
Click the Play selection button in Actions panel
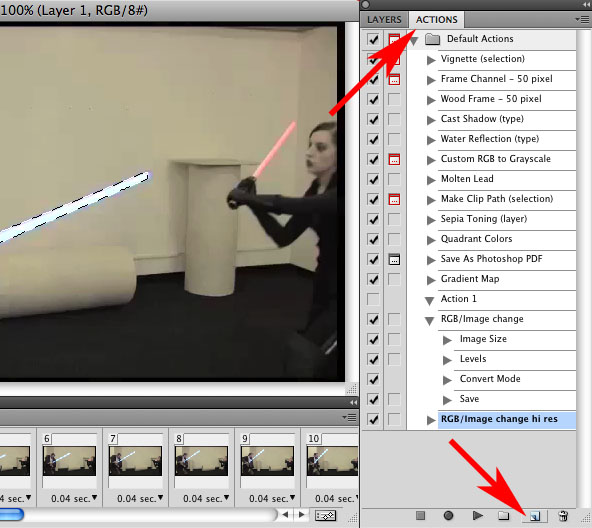coord(478,515)
